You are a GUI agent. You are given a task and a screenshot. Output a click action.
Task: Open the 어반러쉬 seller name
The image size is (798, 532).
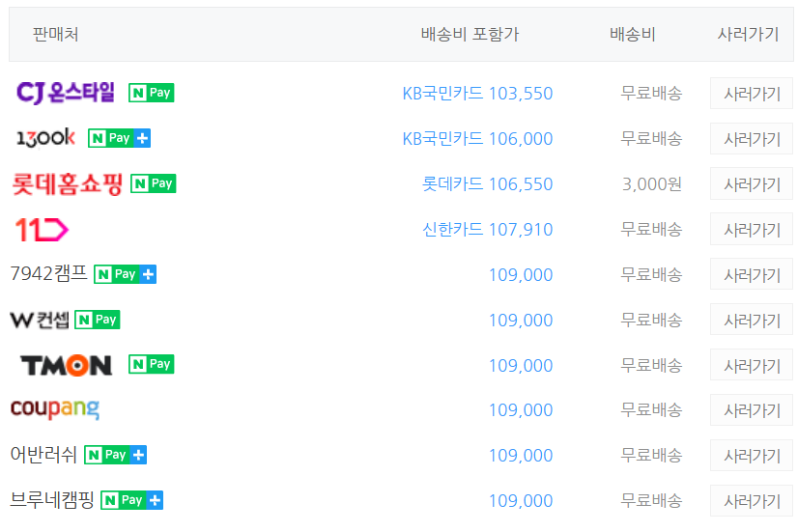(x=43, y=455)
